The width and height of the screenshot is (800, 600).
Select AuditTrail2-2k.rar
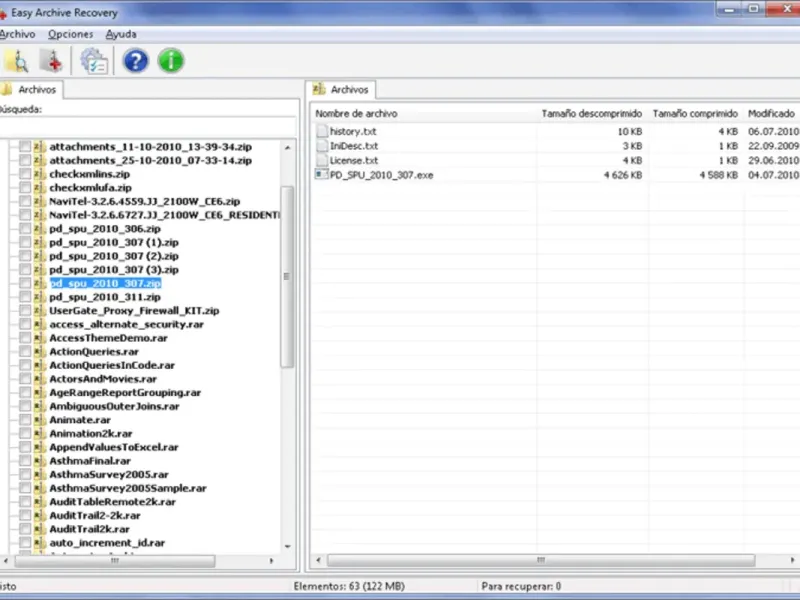95,516
